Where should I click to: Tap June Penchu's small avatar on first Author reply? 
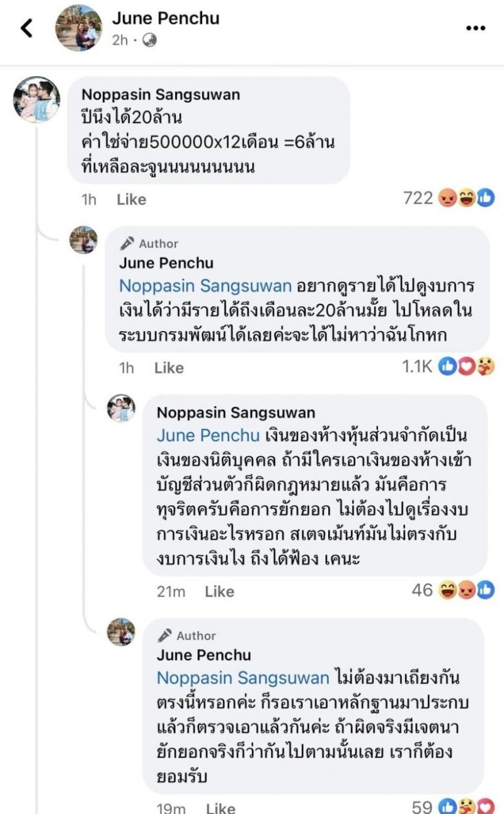point(83,240)
